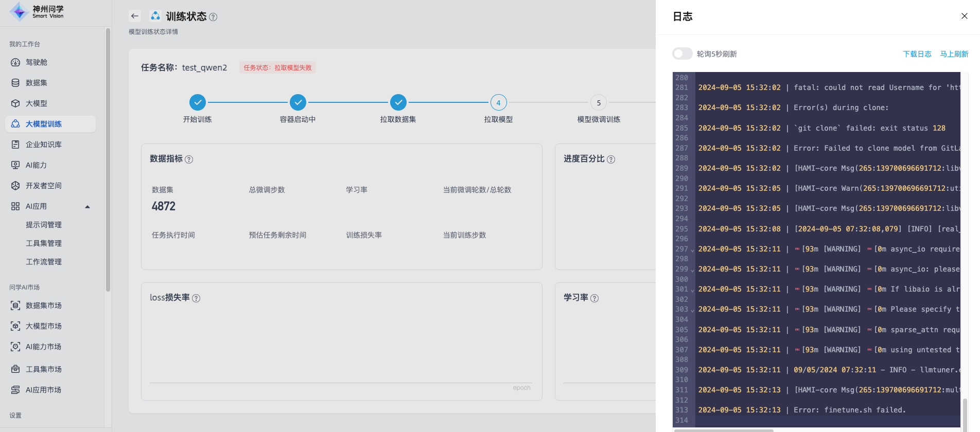Click help icon beside loss损失率
This screenshot has height=432, width=980.
tap(196, 298)
